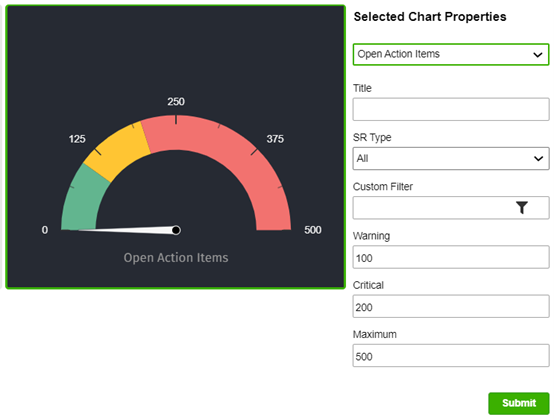Open the Open Action Items chart dropdown

pyautogui.click(x=451, y=54)
